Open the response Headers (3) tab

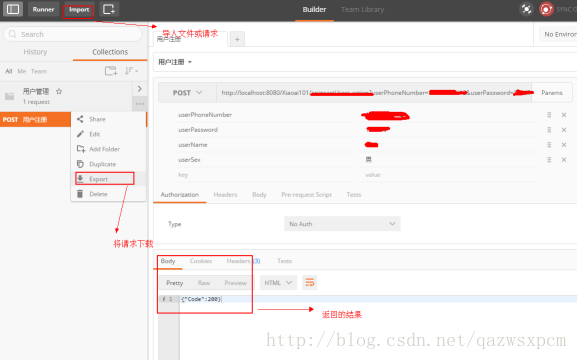[243, 261]
